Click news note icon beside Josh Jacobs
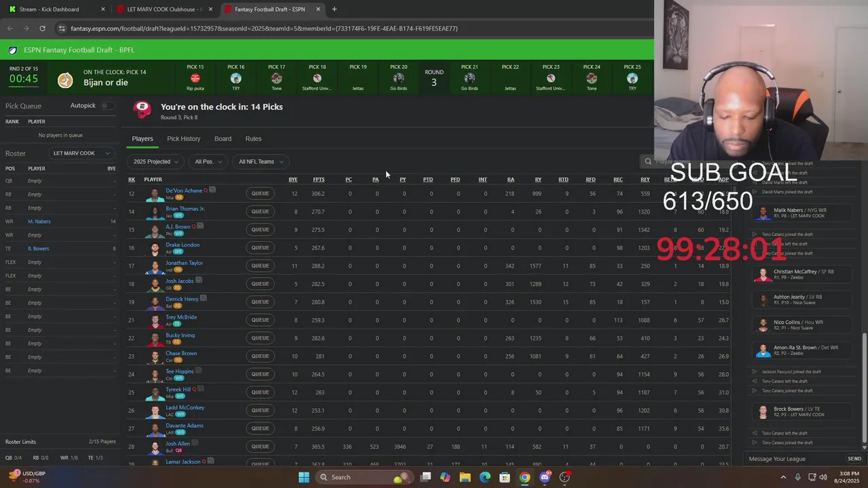Viewport: 868px width, 488px height. point(199,280)
